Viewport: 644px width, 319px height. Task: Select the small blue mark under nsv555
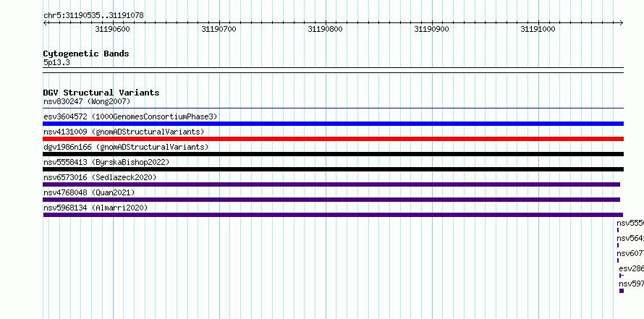coord(618,230)
